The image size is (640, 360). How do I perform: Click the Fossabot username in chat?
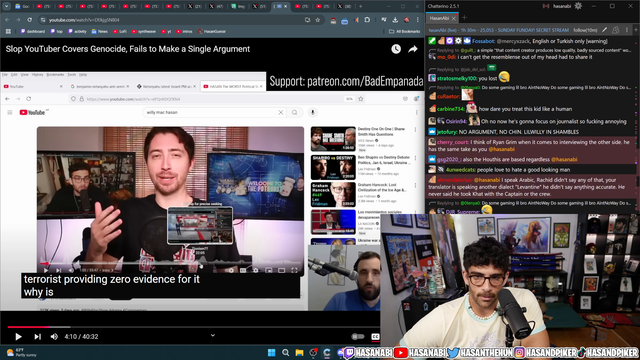tap(483, 41)
